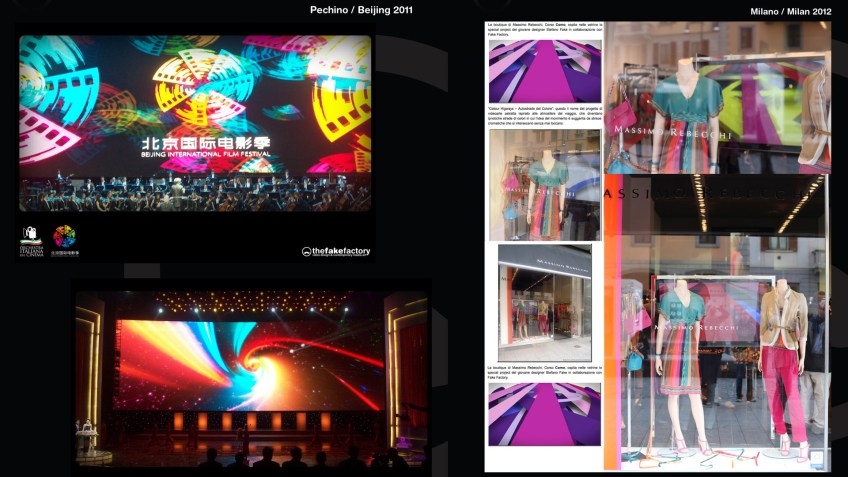Click the colorful Beijing film festival logo

coord(65,239)
